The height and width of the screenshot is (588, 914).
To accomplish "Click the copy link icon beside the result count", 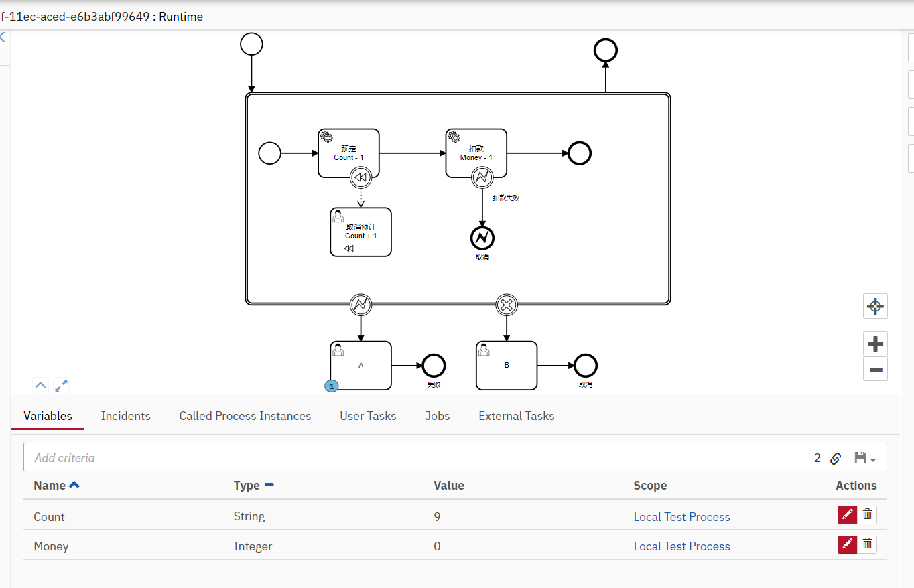I will coord(836,458).
